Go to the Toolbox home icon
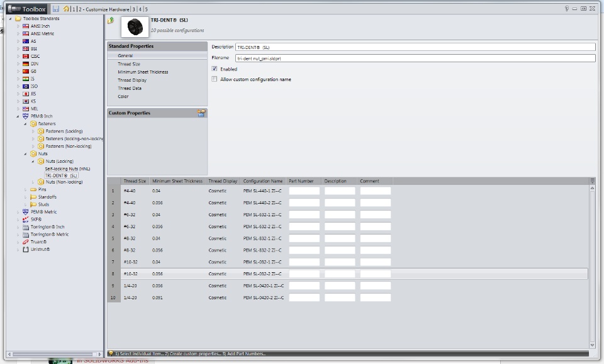The width and height of the screenshot is (604, 364). pyautogui.click(x=66, y=9)
